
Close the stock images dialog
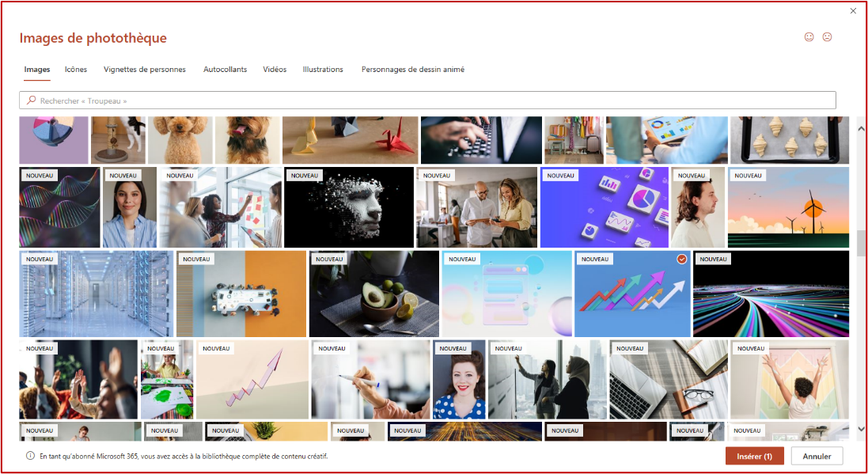pos(853,10)
